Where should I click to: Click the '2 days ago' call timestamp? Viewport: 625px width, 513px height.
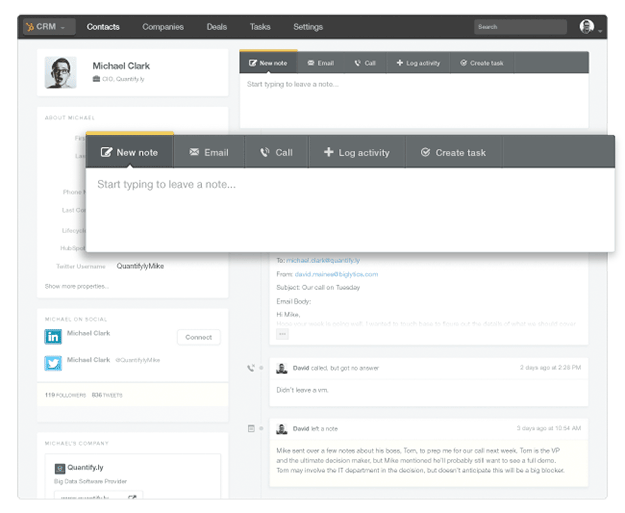coord(550,368)
